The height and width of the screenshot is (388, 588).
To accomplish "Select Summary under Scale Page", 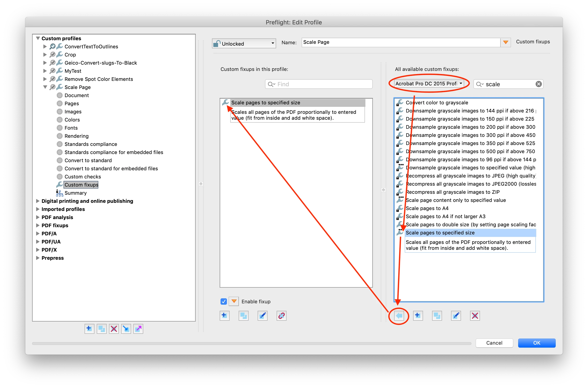I will tap(75, 193).
